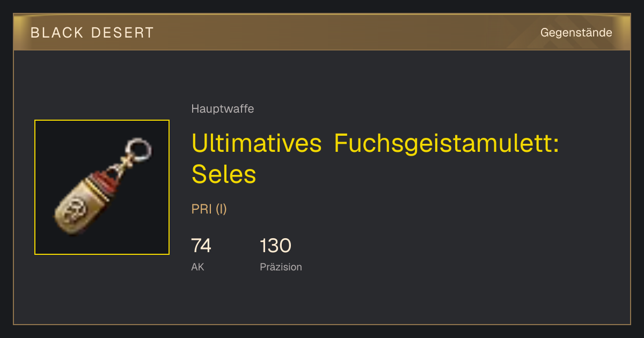644x338 pixels.
Task: Click the word Fuchsgeistamulett in the title
Action: pyautogui.click(x=447, y=144)
